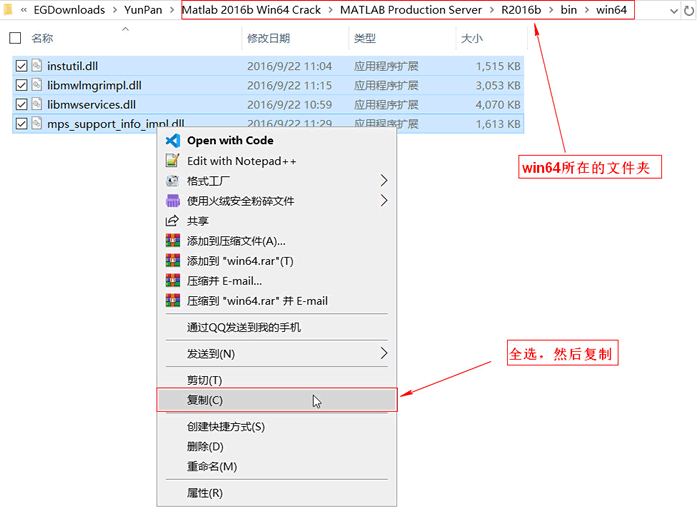This screenshot has height=509, width=700.
Task: Navigate to MATLAB Production Server breadcrumb
Action: pos(411,10)
